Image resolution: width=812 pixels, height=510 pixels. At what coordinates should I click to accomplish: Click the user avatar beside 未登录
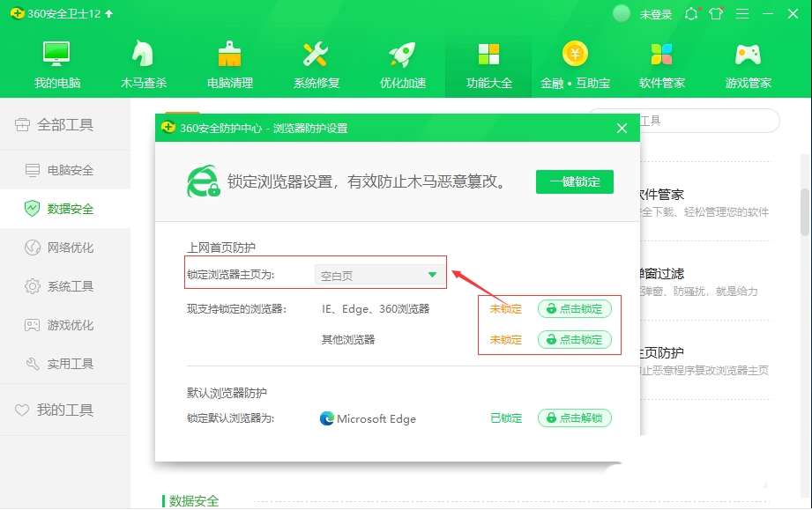(621, 14)
